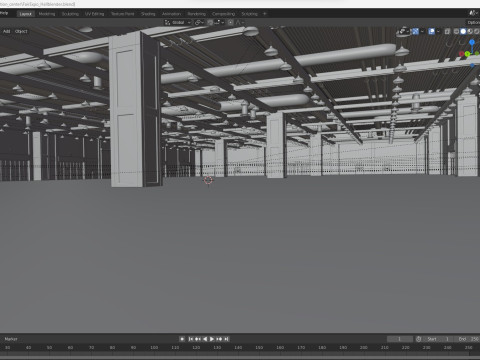Jump to next keyframe

tap(219, 339)
